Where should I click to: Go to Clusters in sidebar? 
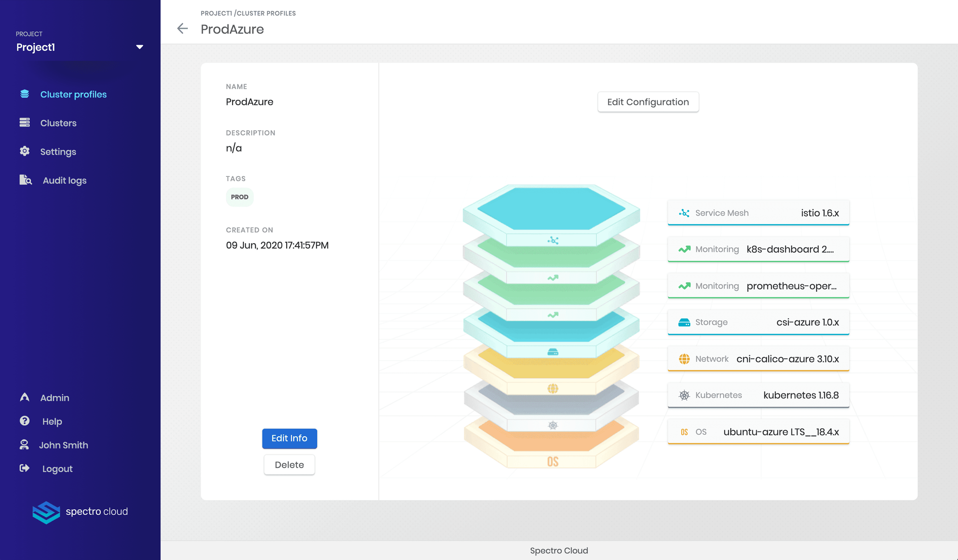(x=58, y=123)
